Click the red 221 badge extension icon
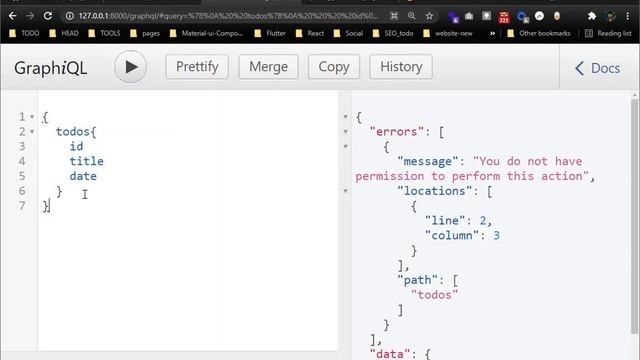Screen dimensions: 640x360 point(504,17)
